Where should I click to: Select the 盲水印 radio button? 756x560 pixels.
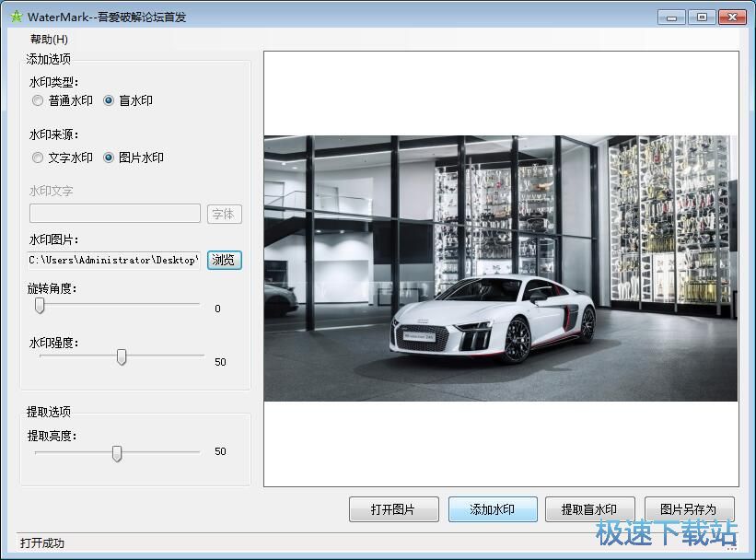[x=109, y=100]
